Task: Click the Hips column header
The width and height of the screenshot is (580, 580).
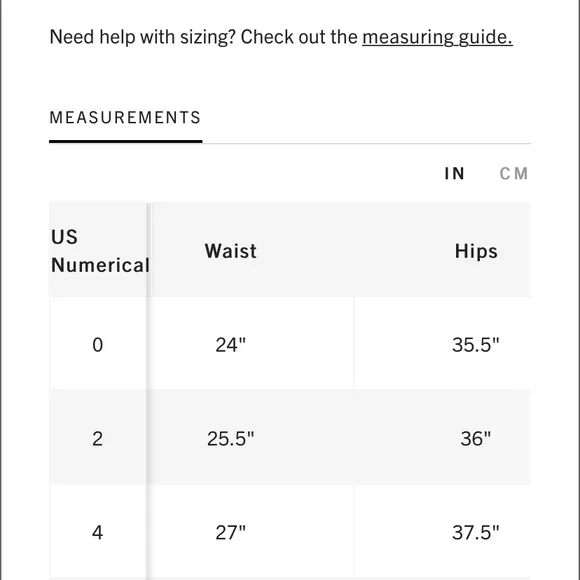Action: 476,251
